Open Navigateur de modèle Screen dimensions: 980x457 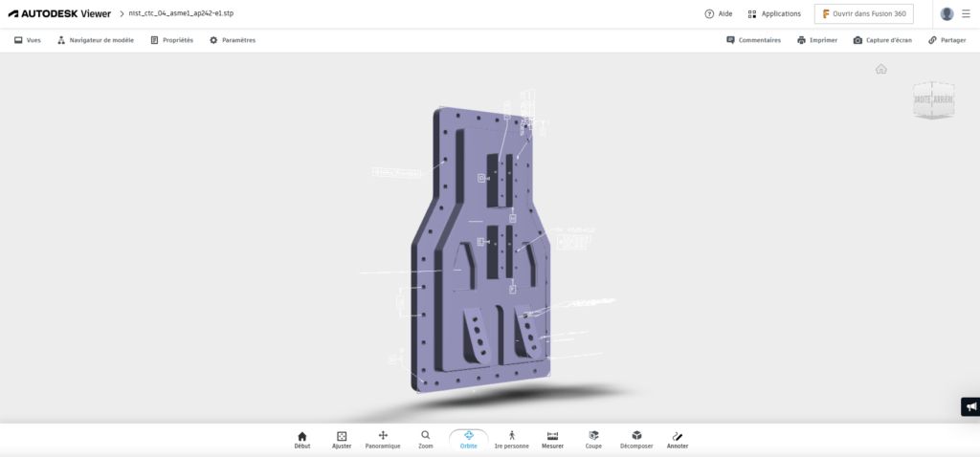95,40
